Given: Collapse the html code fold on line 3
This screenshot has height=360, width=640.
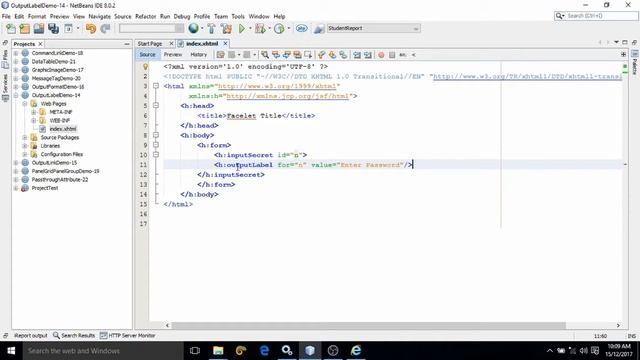Looking at the screenshot, I should [156, 86].
